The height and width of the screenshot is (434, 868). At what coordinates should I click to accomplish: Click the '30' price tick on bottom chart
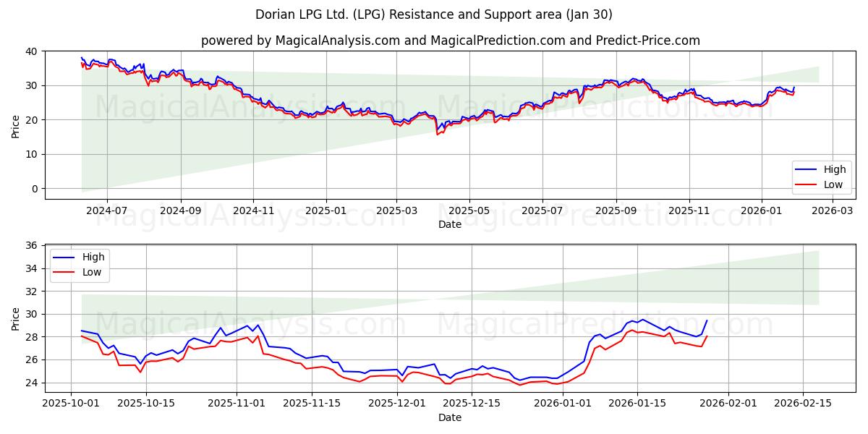pyautogui.click(x=33, y=314)
